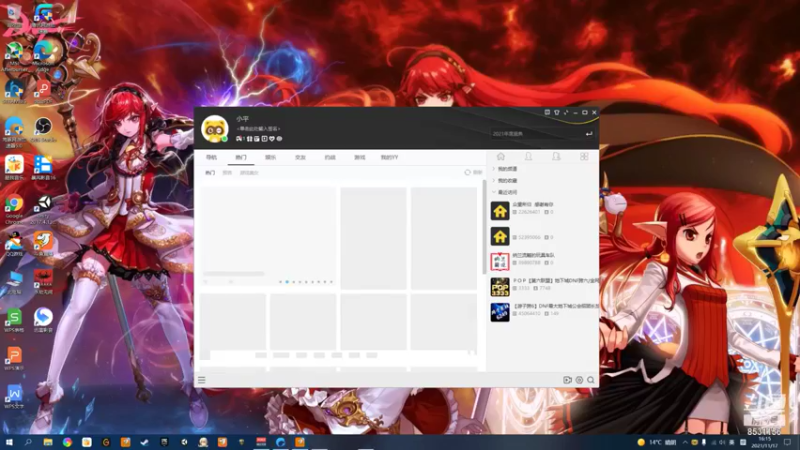This screenshot has width=800, height=450.
Task: Click the raccoon profile avatar
Action: coord(214,128)
